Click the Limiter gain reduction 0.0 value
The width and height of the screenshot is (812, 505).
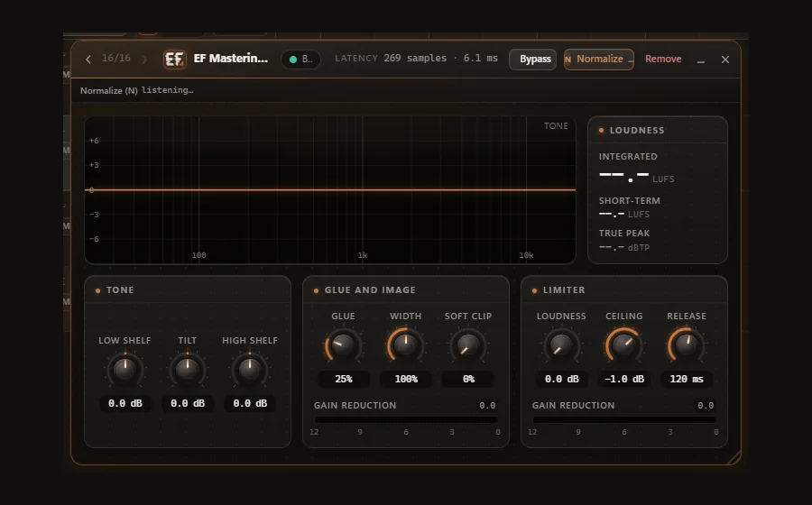click(706, 406)
